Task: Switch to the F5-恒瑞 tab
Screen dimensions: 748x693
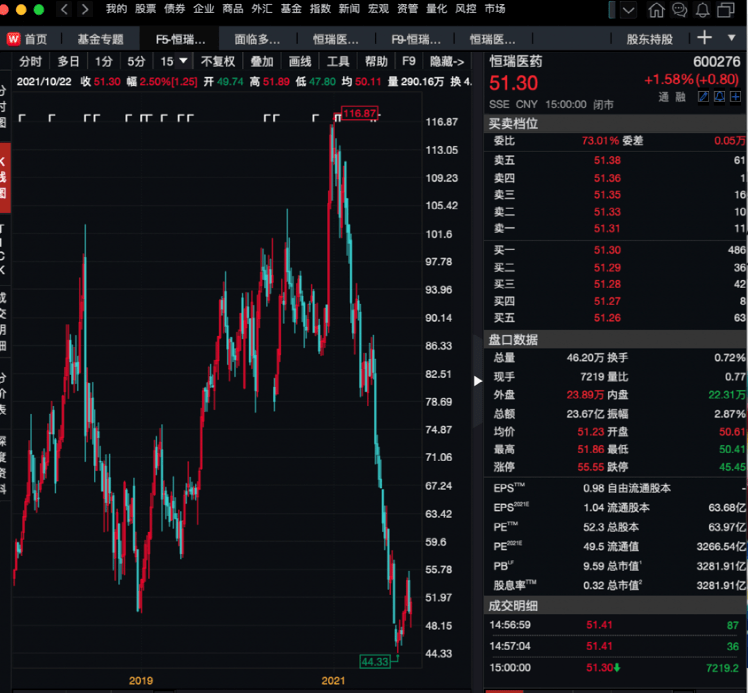Action: pos(181,39)
